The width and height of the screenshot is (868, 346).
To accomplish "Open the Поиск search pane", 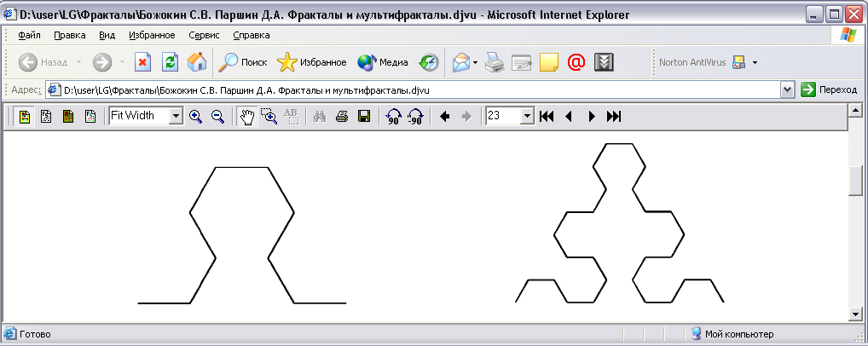I will pos(242,62).
